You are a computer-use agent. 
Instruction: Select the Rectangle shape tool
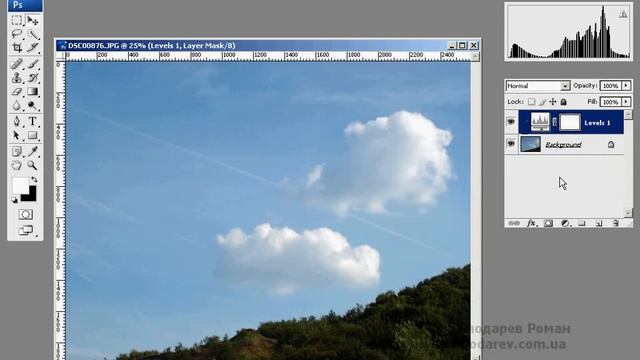click(33, 135)
